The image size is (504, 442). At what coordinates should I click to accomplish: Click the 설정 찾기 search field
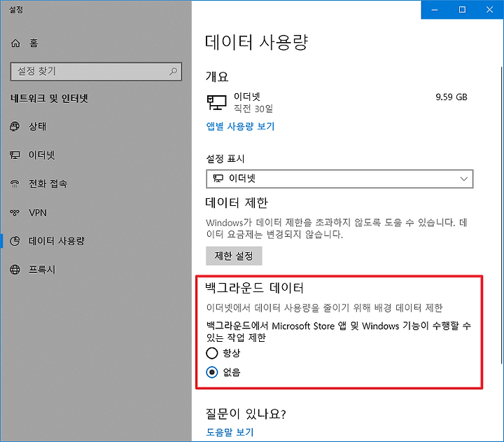coord(96,71)
